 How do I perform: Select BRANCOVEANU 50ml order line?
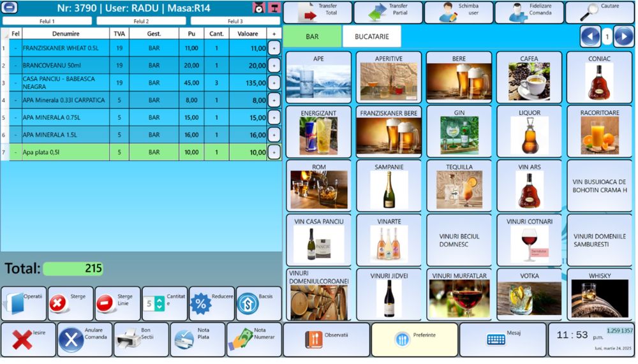141,66
